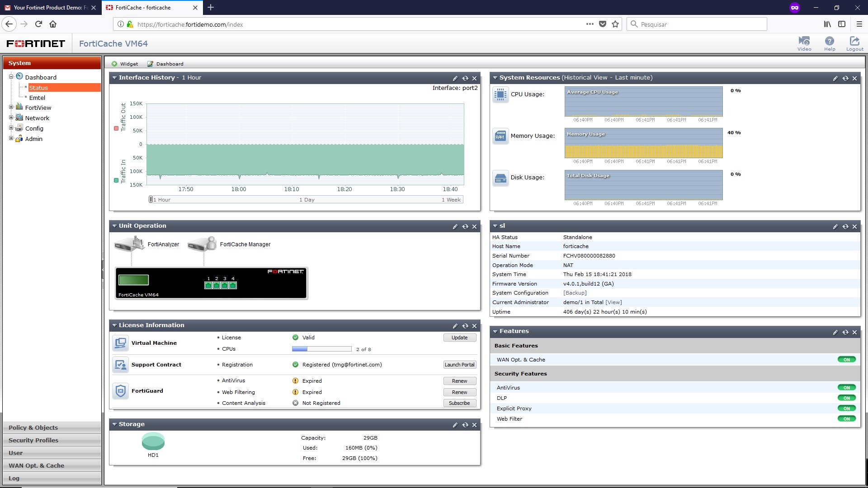Edit the Interface History widget with pencil icon
868x488 pixels.
[x=455, y=78]
